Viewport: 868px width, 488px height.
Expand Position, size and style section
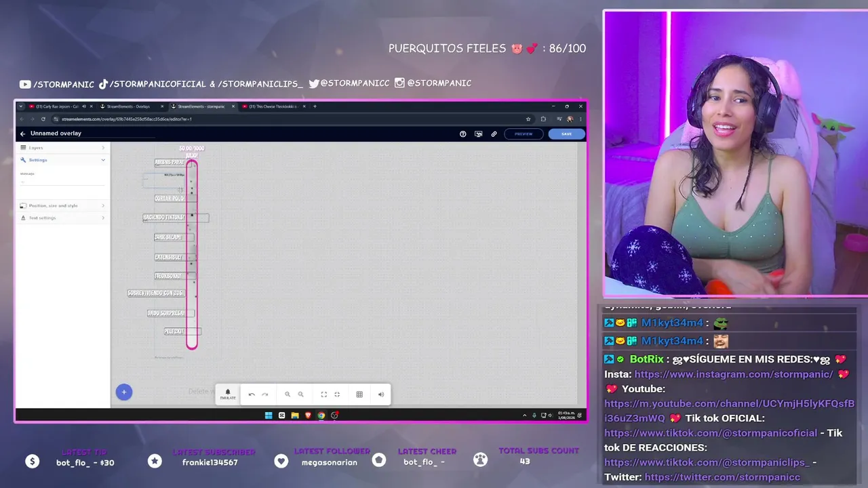point(62,205)
